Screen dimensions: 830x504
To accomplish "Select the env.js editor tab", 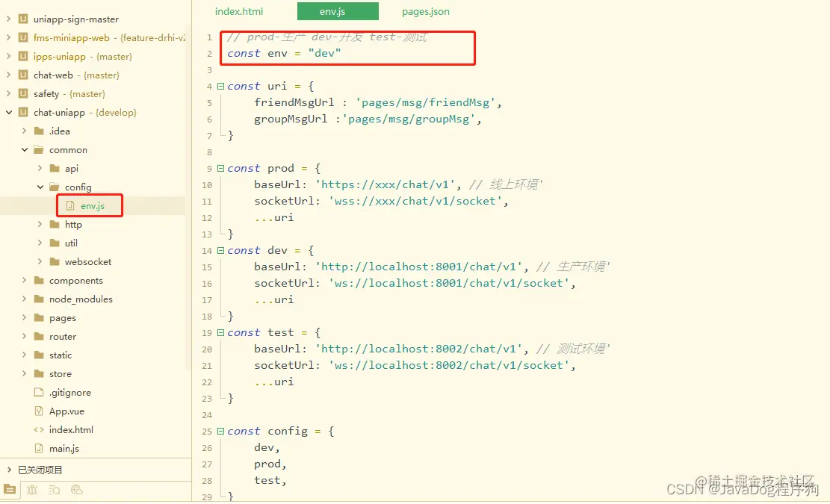I will click(x=338, y=11).
